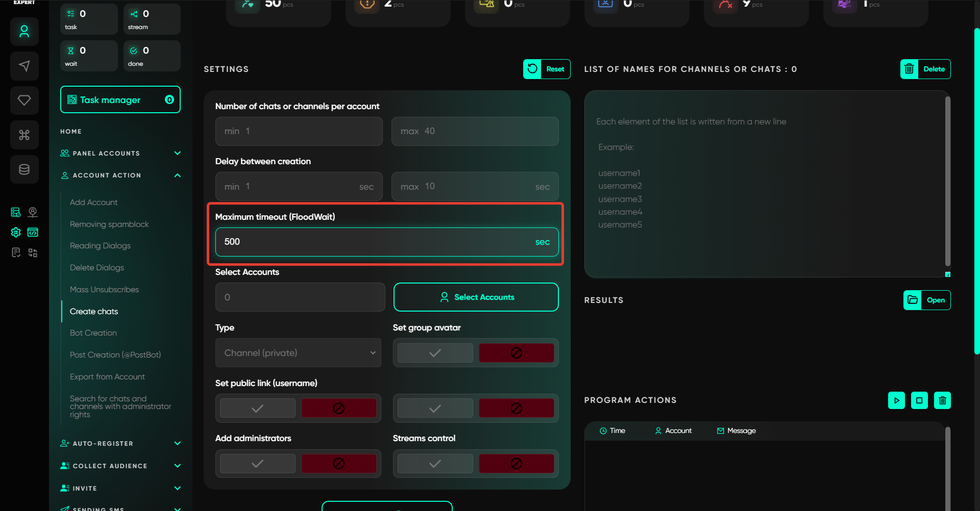The width and height of the screenshot is (980, 511).
Task: Open the command key icon panel
Action: tap(24, 135)
